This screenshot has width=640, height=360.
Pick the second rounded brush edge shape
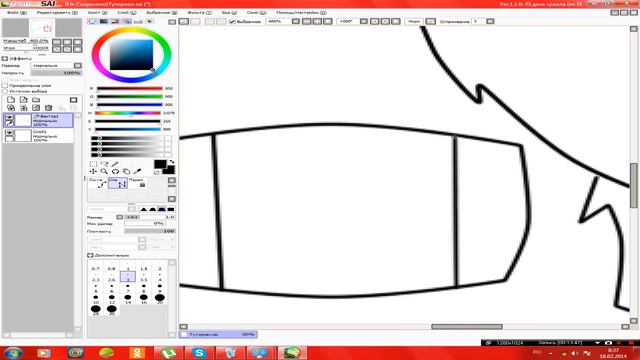[153, 209]
